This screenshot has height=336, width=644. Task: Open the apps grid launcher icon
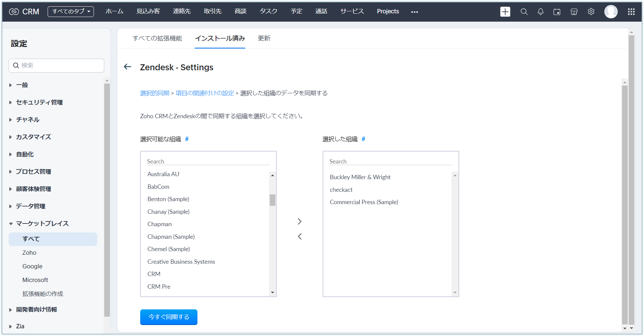[631, 12]
